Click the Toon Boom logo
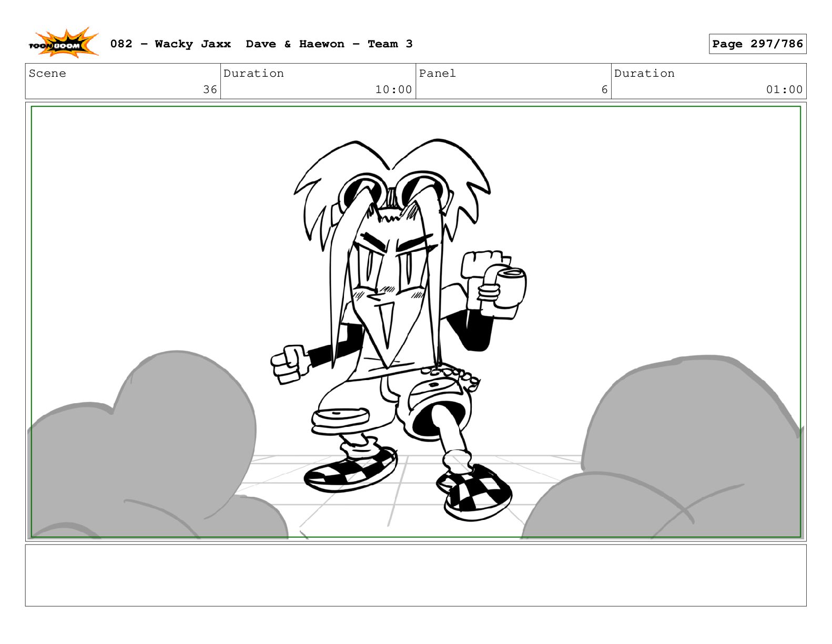 (x=63, y=43)
